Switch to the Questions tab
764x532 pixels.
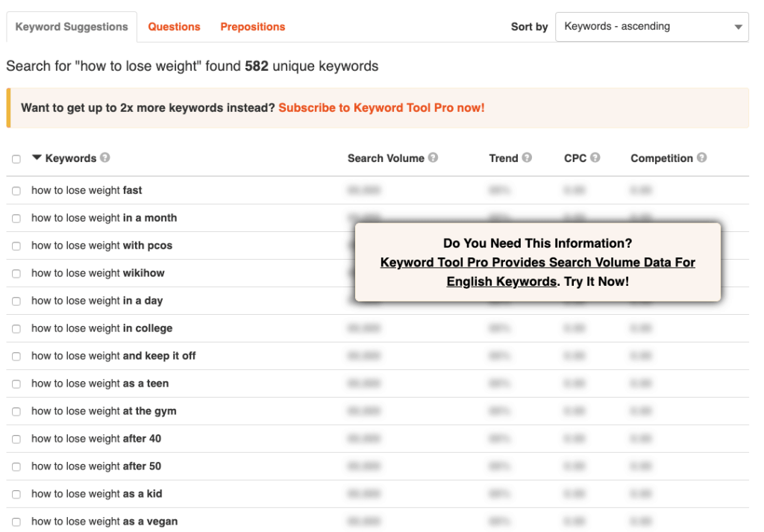pyautogui.click(x=174, y=27)
